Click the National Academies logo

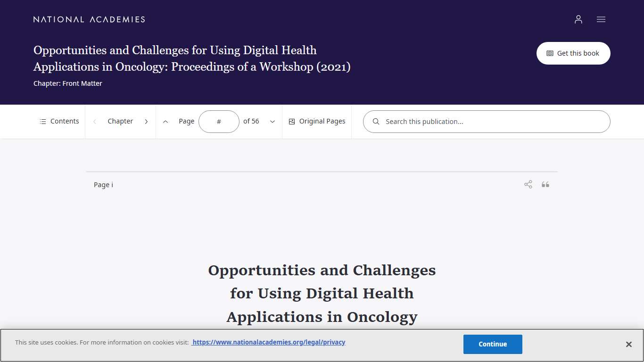(89, 19)
